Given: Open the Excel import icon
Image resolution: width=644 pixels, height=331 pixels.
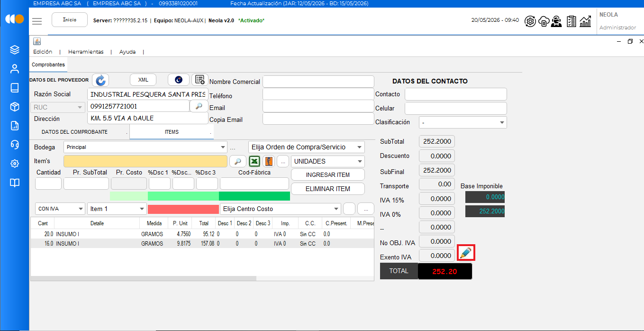Looking at the screenshot, I should (255, 161).
